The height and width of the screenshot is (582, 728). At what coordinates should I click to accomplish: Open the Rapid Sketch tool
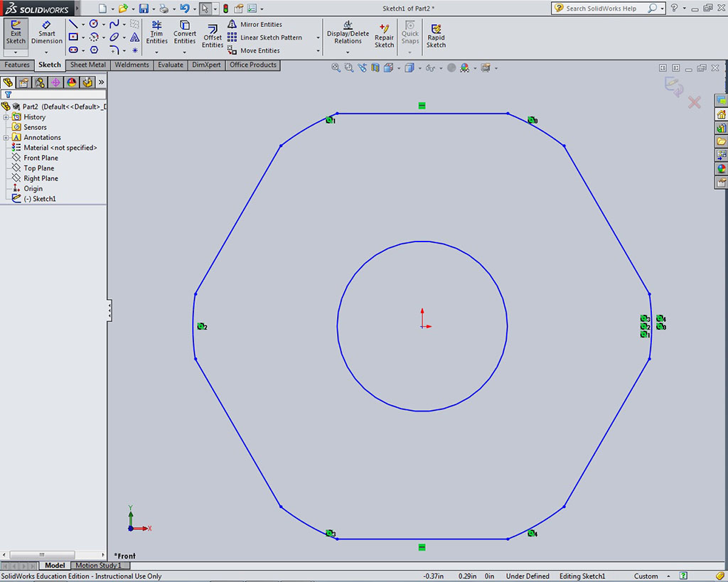(436, 36)
